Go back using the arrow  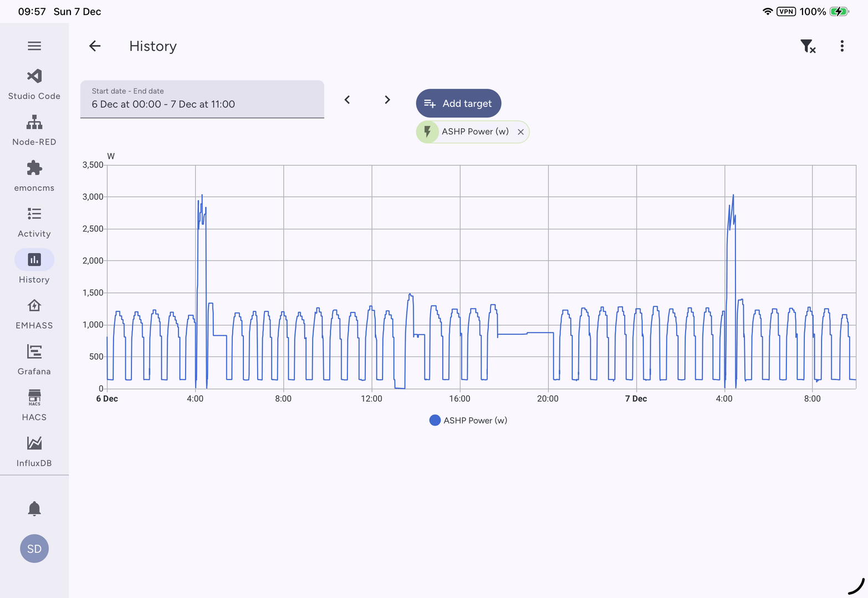95,47
